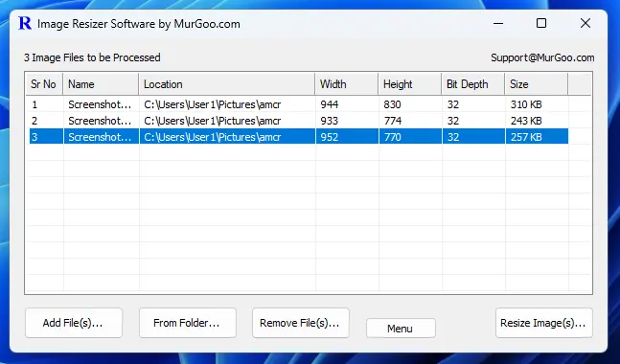Click the Bit Depth column header
Image resolution: width=620 pixels, height=364 pixels.
click(473, 84)
